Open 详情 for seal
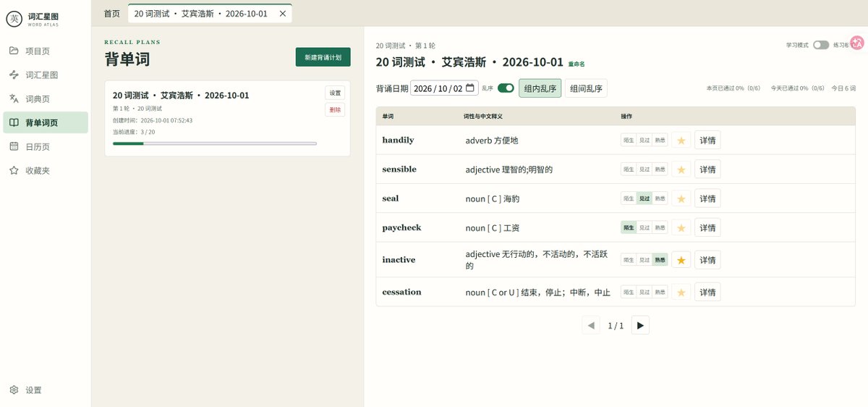Image resolution: width=868 pixels, height=407 pixels. pos(707,198)
